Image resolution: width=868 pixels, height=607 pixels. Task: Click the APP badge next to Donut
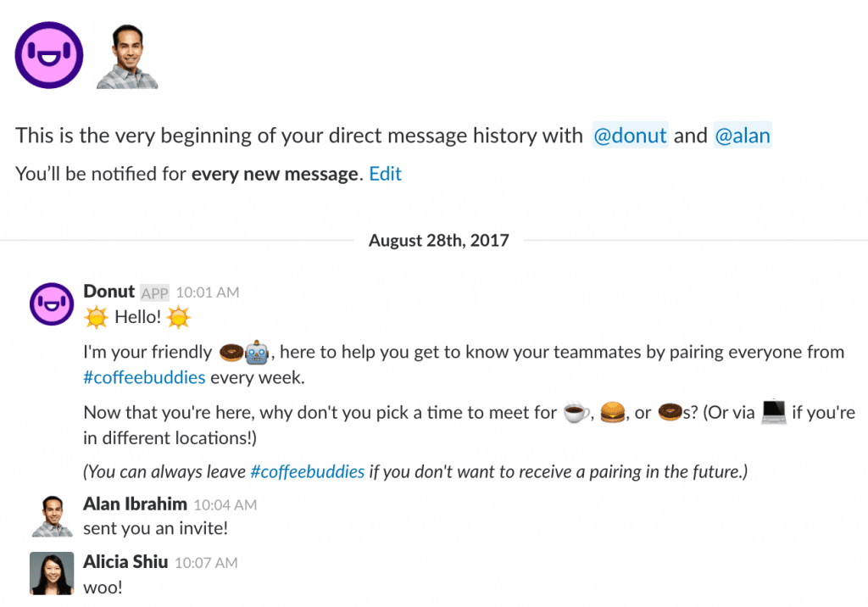[x=154, y=292]
